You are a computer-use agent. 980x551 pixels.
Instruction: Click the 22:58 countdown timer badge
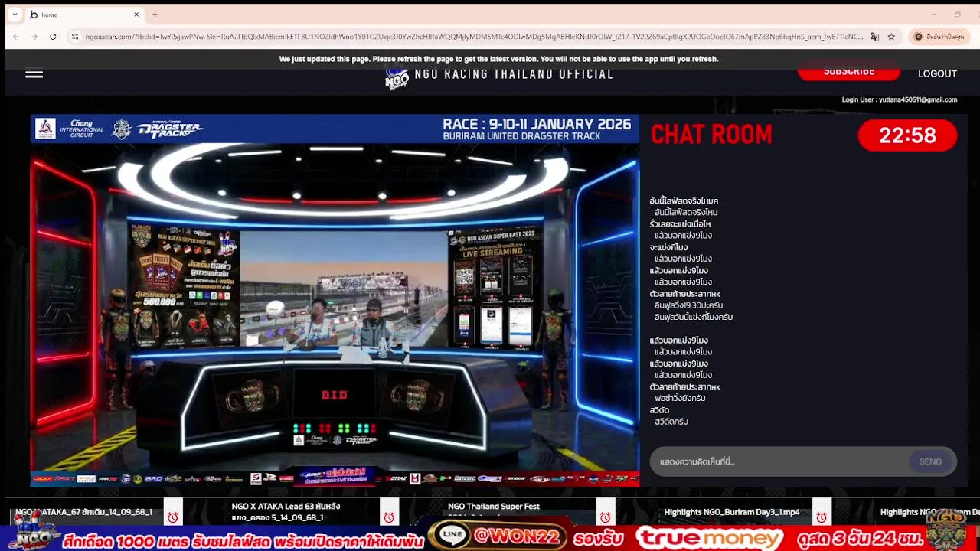tap(907, 135)
